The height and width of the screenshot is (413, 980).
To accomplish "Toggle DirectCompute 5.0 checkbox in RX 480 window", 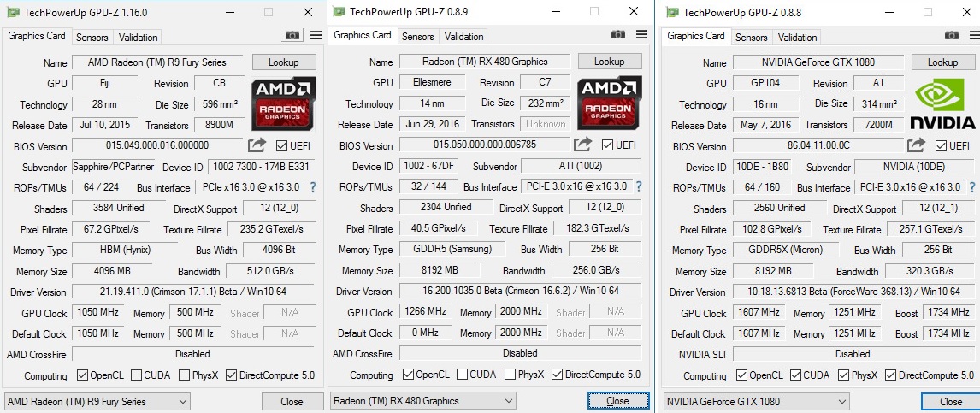I will 557,375.
